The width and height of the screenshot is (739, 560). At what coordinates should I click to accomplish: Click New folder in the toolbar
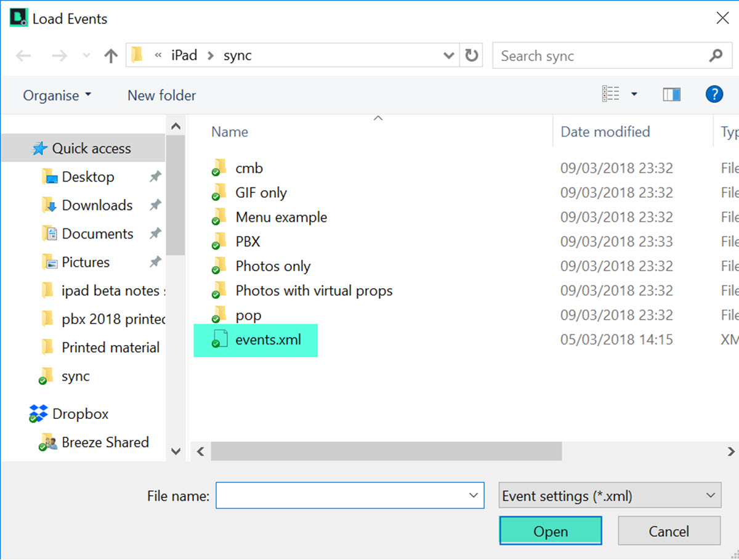coord(161,95)
